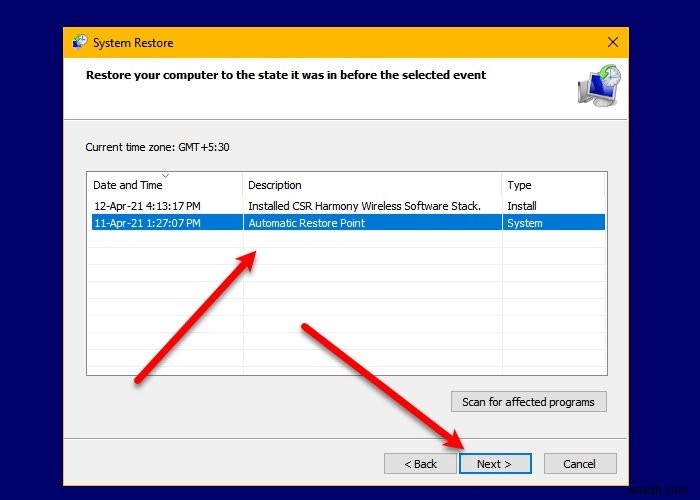The image size is (700, 500).
Task: Cancel the System Restore wizard
Action: [x=580, y=464]
